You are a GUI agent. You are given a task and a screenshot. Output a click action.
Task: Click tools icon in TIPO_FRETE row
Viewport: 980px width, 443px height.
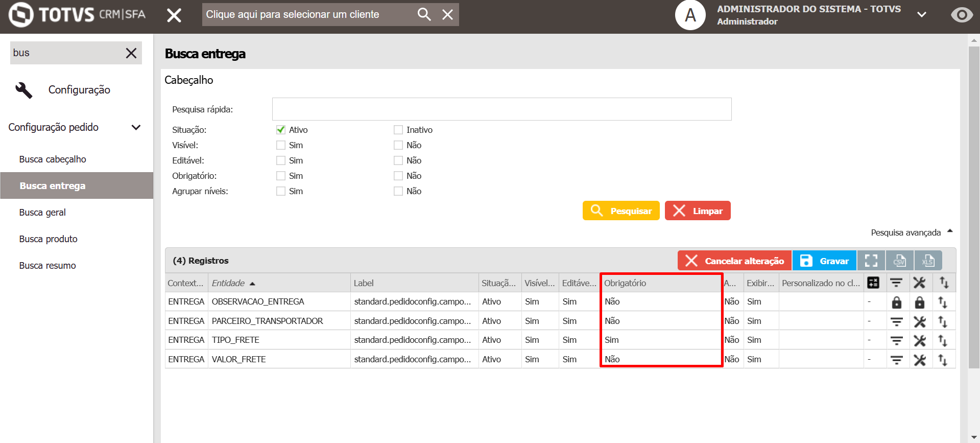(x=919, y=340)
